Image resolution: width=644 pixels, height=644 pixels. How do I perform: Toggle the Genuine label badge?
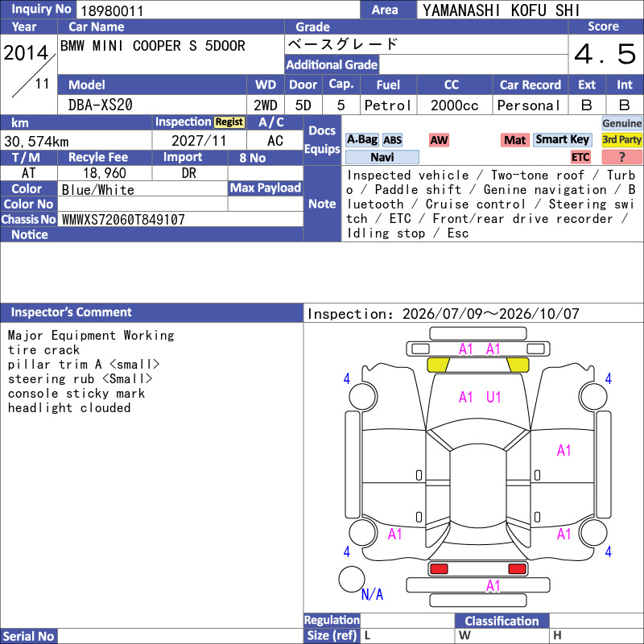[621, 123]
